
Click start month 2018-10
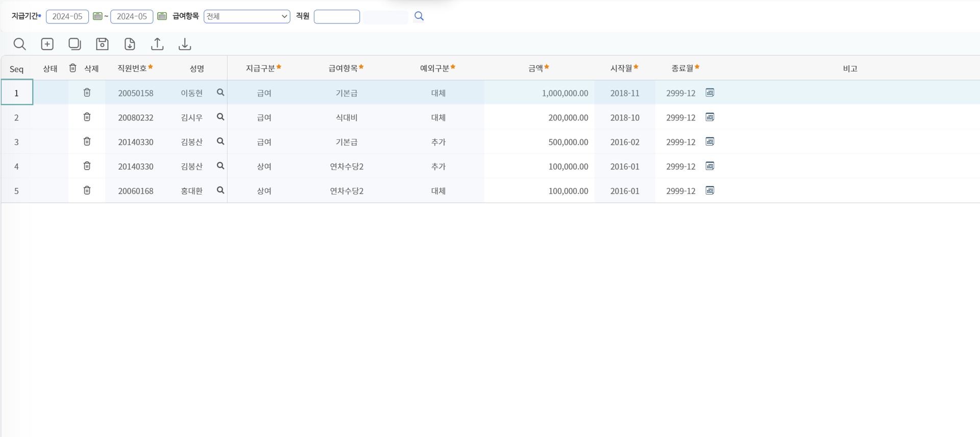click(625, 117)
